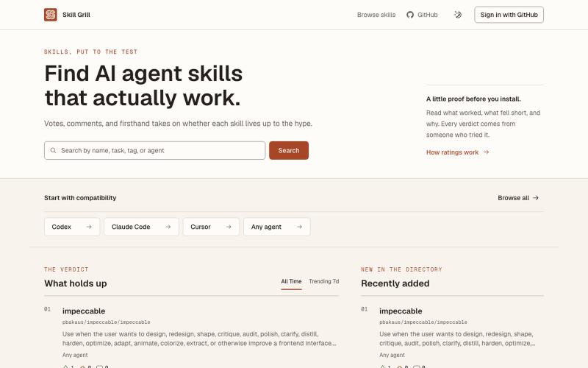Select the Codex compatibility chip
588x368 pixels.
pos(72,227)
